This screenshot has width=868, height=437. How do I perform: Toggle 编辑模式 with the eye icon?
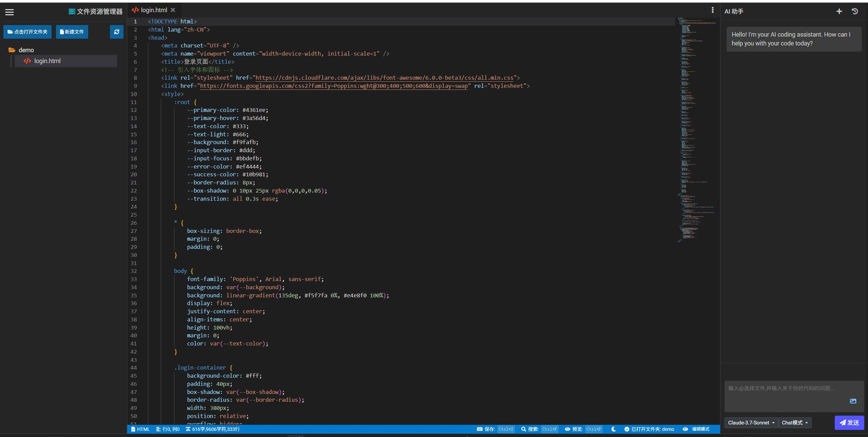[685, 429]
